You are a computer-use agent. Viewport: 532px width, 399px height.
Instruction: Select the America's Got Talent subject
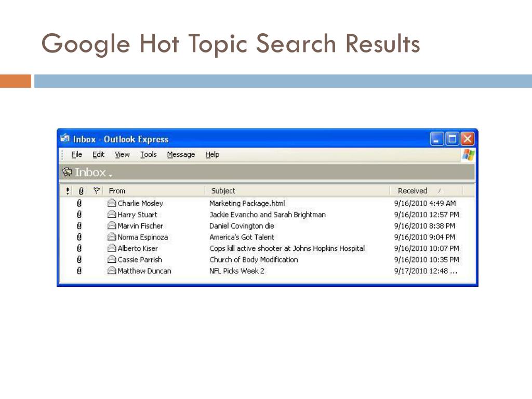pyautogui.click(x=242, y=237)
